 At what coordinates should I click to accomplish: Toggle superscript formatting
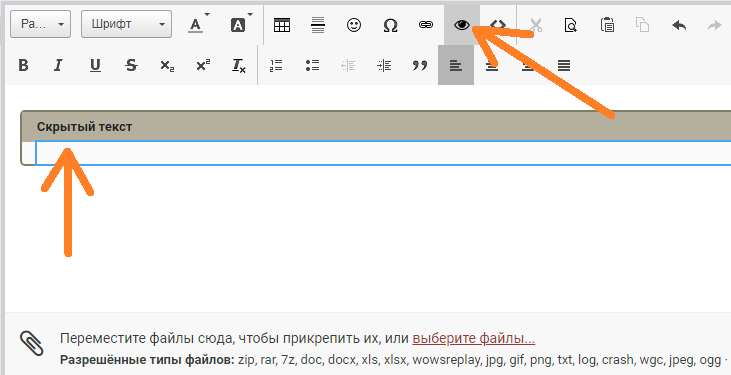pyautogui.click(x=203, y=65)
